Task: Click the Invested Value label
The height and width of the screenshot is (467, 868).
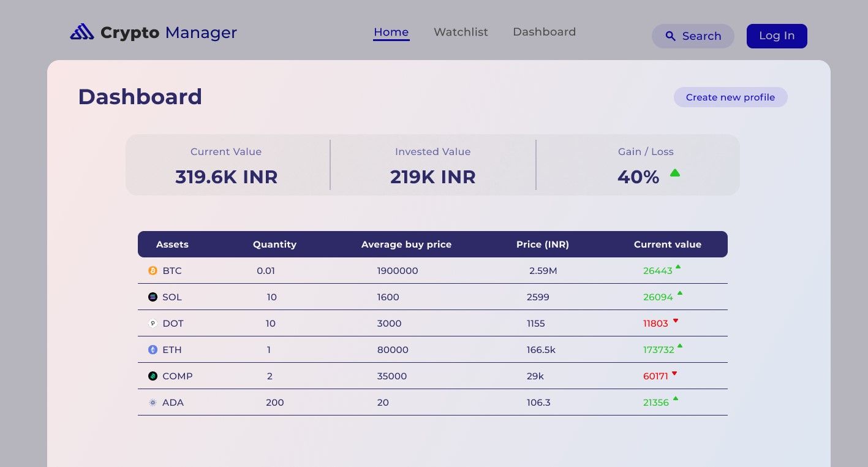Action: pyautogui.click(x=433, y=151)
